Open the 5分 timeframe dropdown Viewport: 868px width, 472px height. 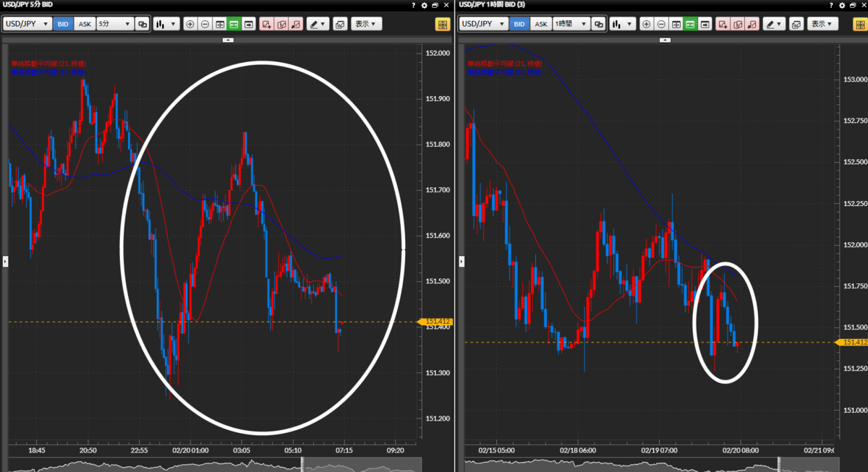pos(115,24)
